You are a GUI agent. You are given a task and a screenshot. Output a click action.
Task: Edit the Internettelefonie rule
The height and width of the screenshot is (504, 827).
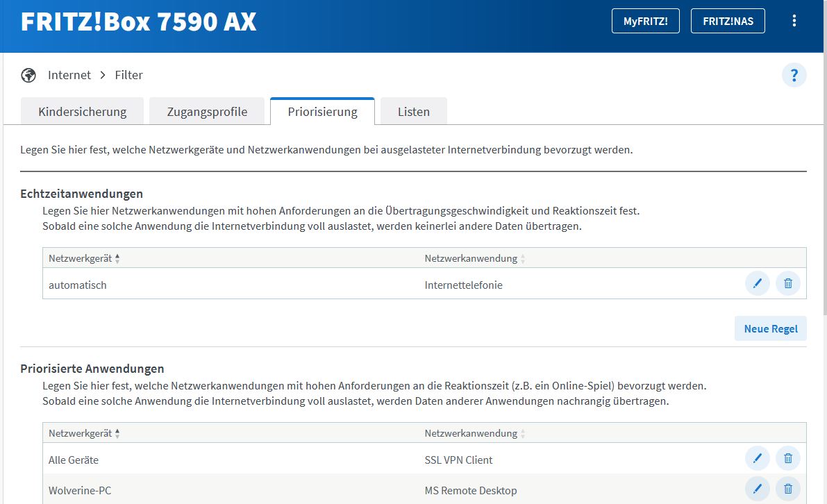tap(758, 284)
